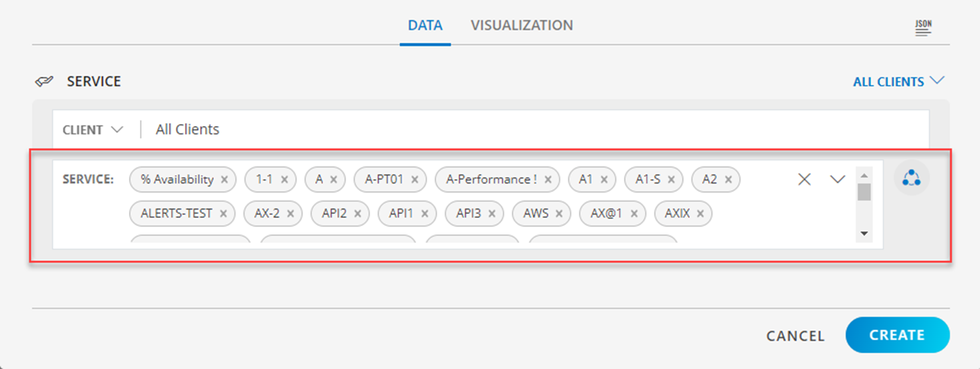The width and height of the screenshot is (980, 369).
Task: Remove the AX@1 service chip
Action: (x=634, y=213)
